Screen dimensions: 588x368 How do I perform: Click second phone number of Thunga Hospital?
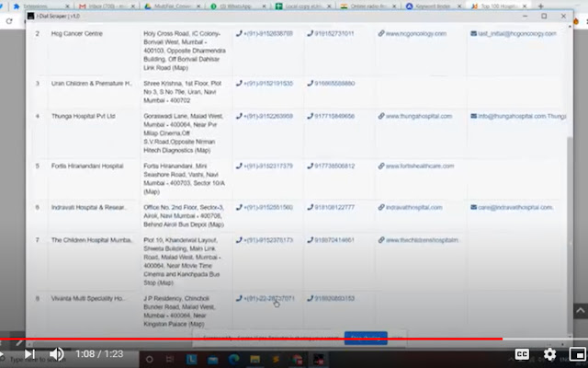tap(331, 117)
